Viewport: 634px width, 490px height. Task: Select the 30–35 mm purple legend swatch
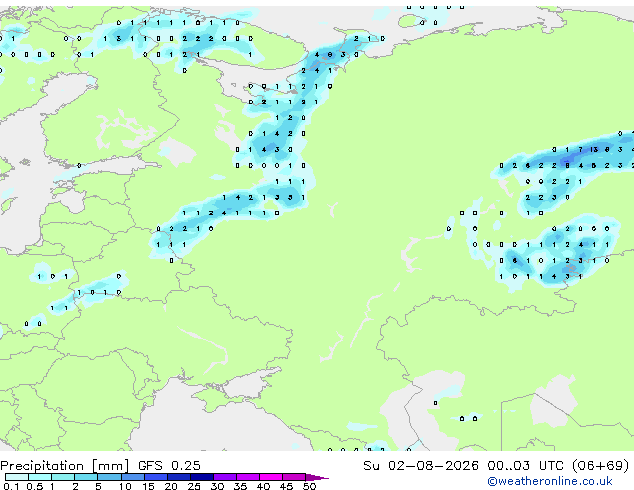click(225, 477)
